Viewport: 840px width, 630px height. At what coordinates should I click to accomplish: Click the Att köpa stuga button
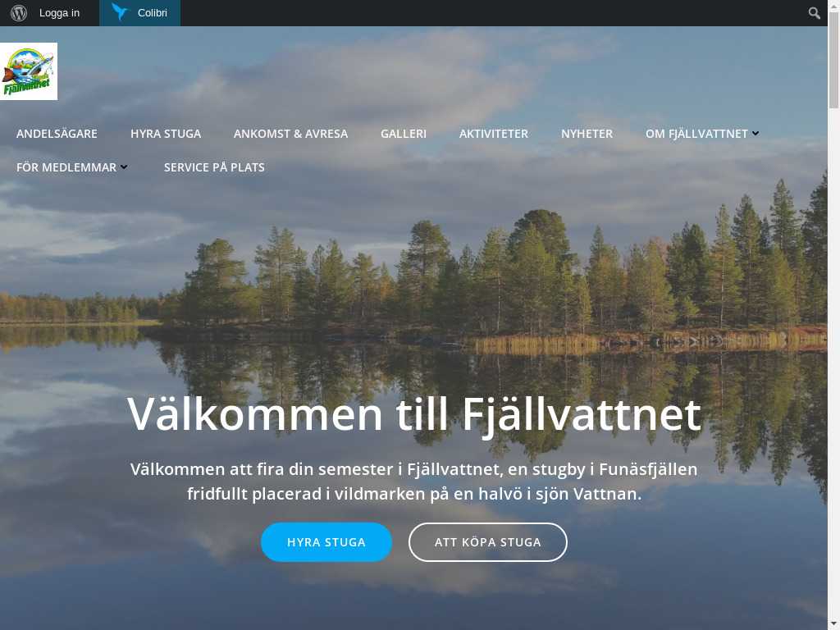[x=487, y=542]
